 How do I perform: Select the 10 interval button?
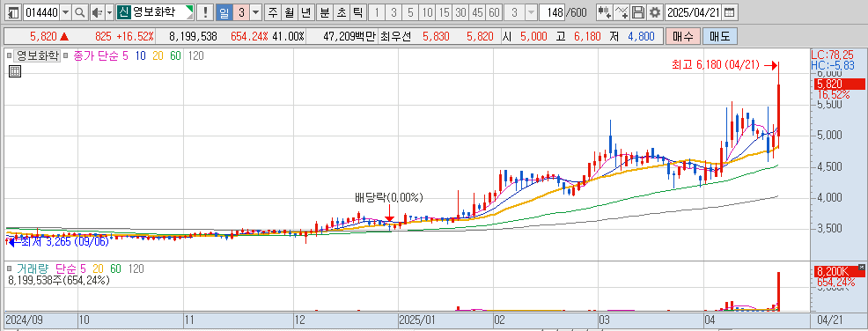[x=427, y=12]
